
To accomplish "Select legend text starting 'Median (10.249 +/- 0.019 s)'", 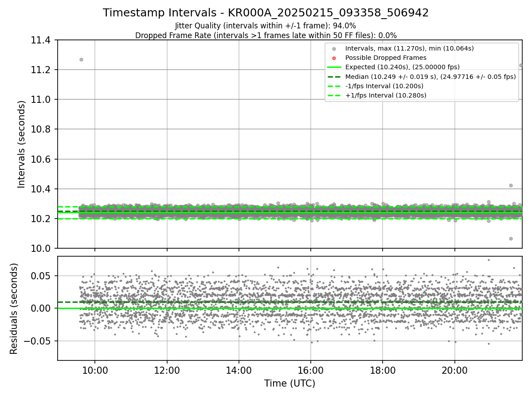I will tap(430, 77).
